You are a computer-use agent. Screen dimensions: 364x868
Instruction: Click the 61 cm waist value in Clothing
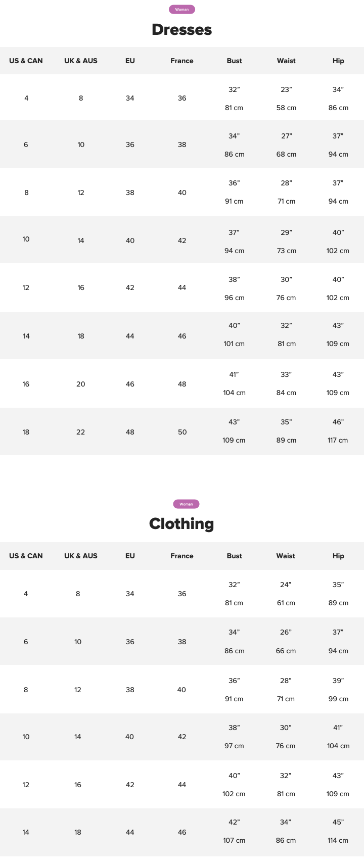(x=286, y=603)
